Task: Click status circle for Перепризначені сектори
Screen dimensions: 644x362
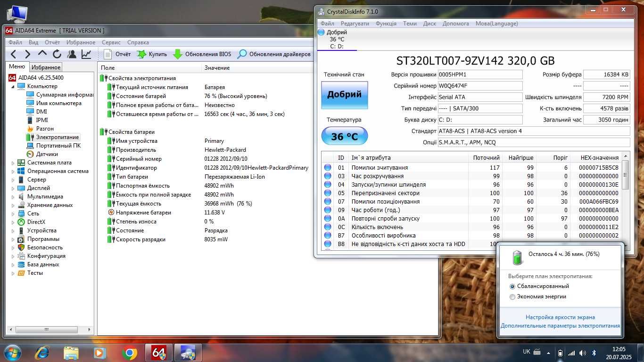Action: (328, 193)
